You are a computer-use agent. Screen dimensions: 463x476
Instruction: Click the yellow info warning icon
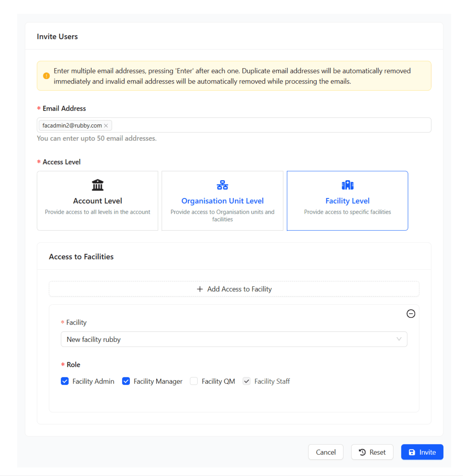(x=46, y=76)
